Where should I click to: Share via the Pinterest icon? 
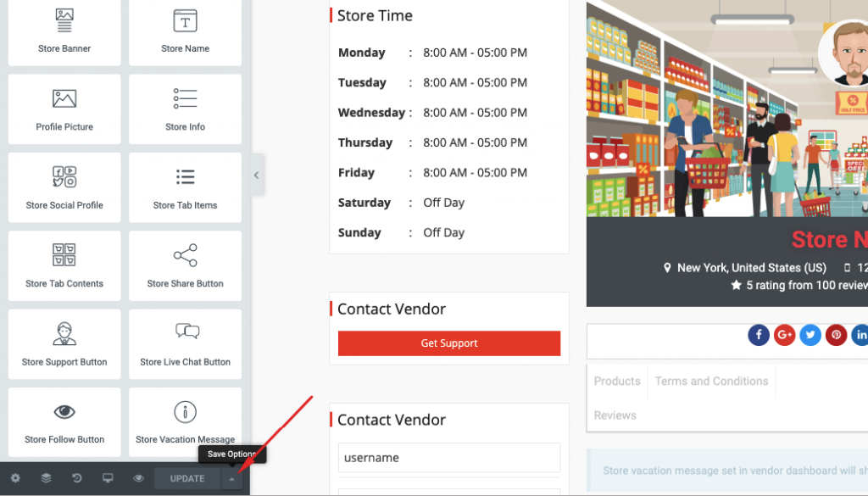pyautogui.click(x=836, y=335)
